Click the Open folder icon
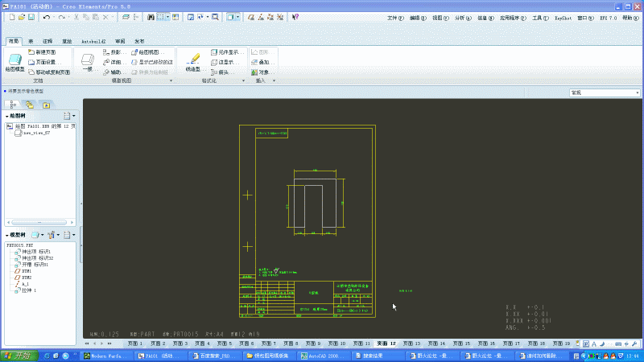This screenshot has height=362, width=644. point(22,17)
